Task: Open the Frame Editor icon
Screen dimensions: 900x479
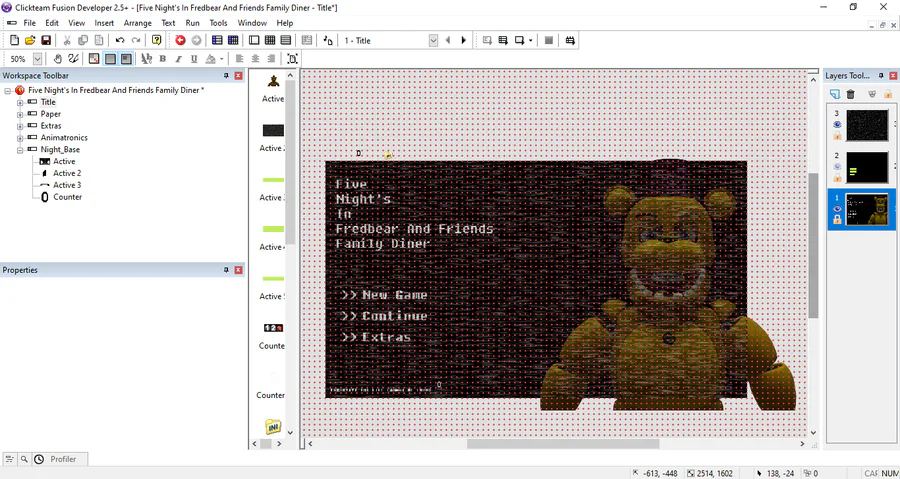Action: [254, 40]
